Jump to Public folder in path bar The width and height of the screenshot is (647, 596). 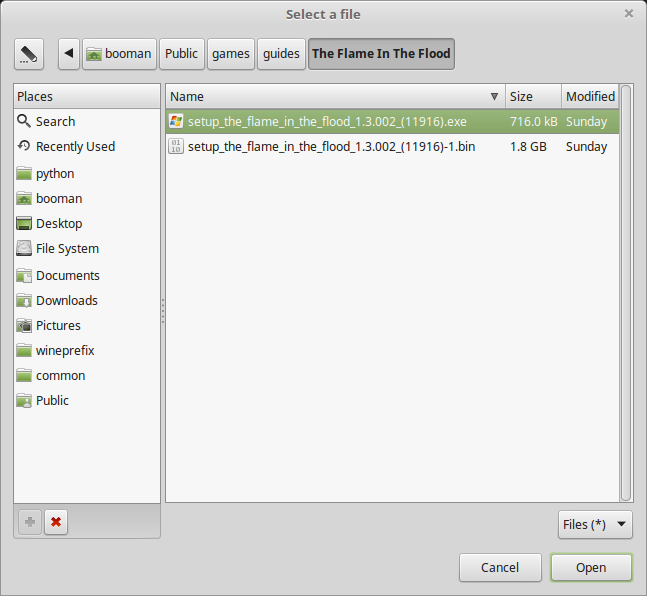pyautogui.click(x=182, y=54)
